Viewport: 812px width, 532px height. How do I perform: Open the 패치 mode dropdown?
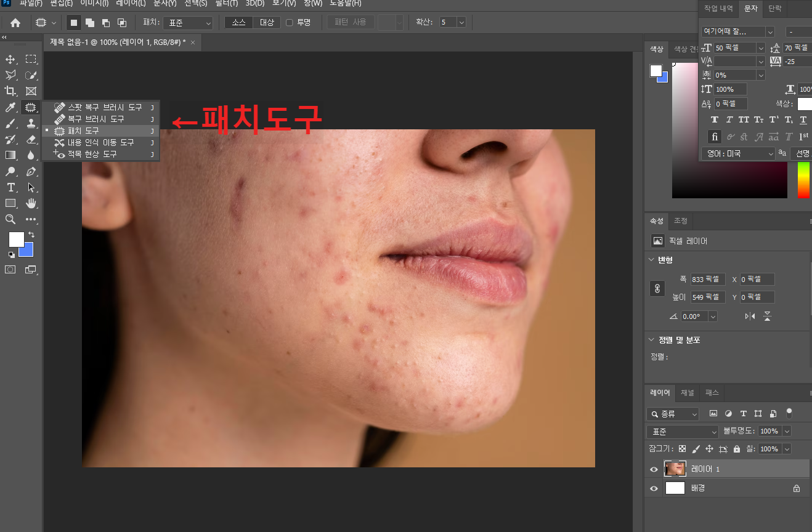click(189, 23)
